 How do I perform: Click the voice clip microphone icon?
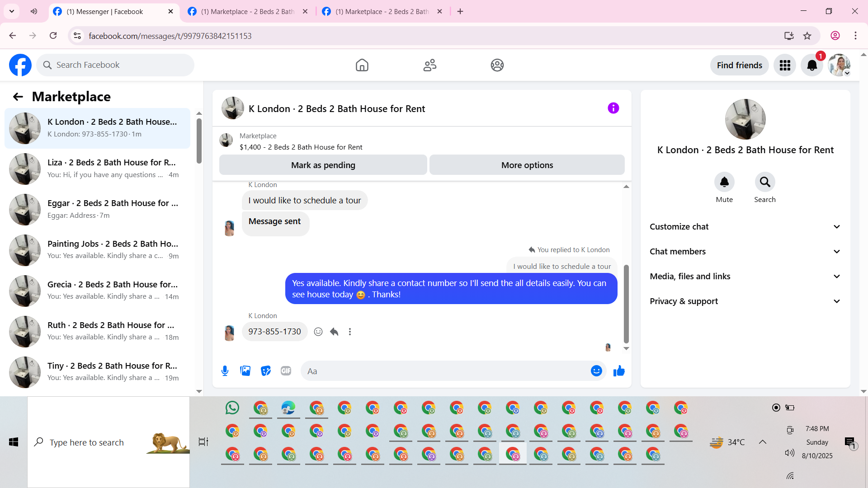(x=225, y=371)
